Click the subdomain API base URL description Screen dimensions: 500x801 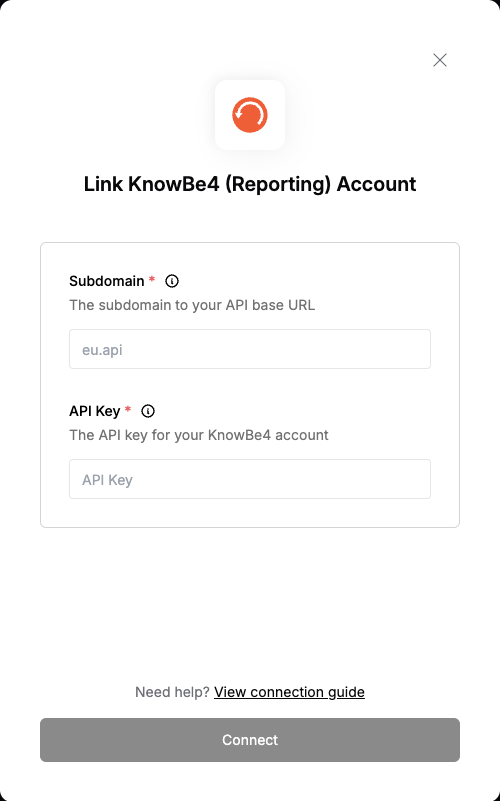pos(192,305)
